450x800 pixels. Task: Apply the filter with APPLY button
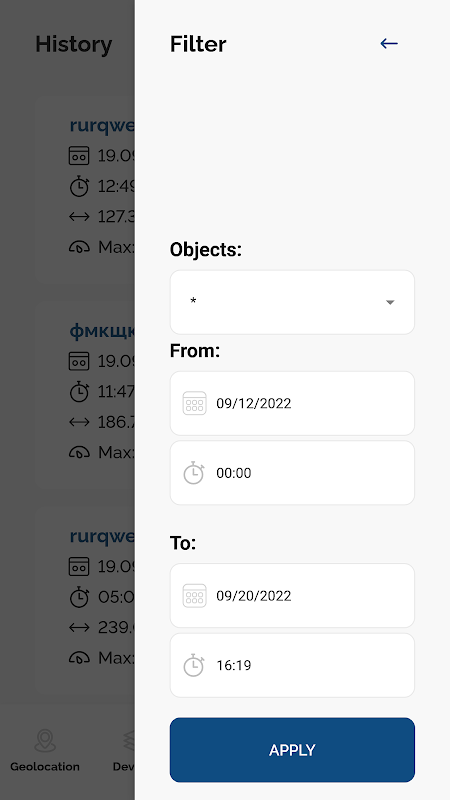(x=292, y=750)
